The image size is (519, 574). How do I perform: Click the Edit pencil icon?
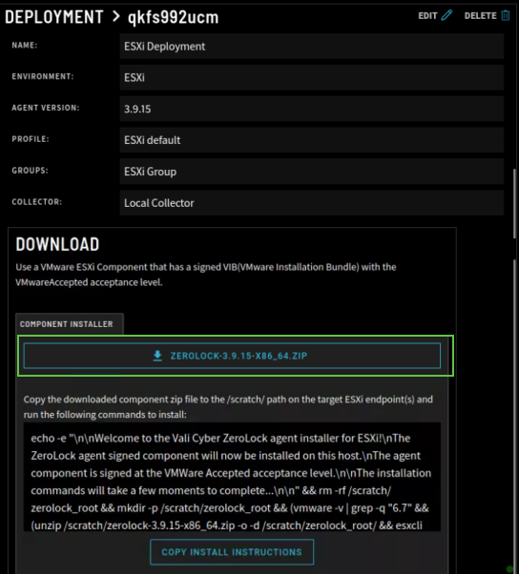pos(447,15)
